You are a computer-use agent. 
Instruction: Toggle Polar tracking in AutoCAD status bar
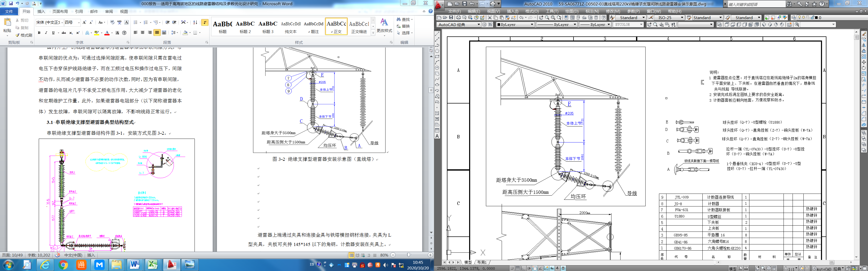pos(529,268)
